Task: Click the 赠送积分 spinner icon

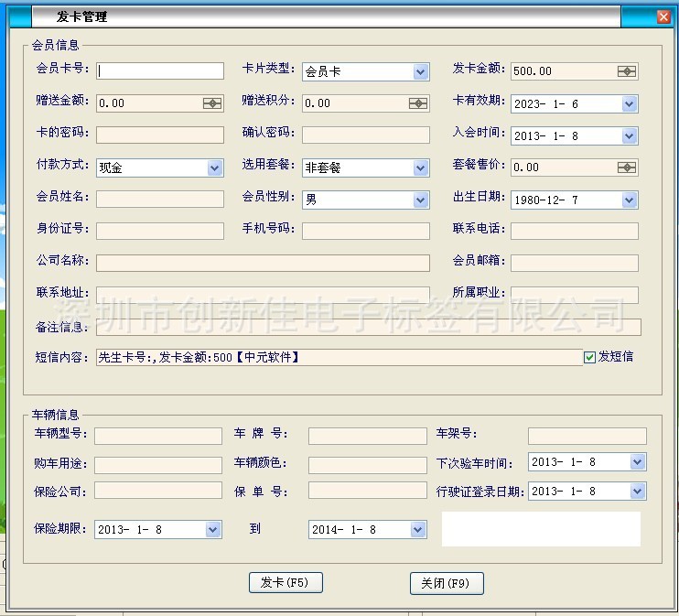Action: [x=418, y=103]
